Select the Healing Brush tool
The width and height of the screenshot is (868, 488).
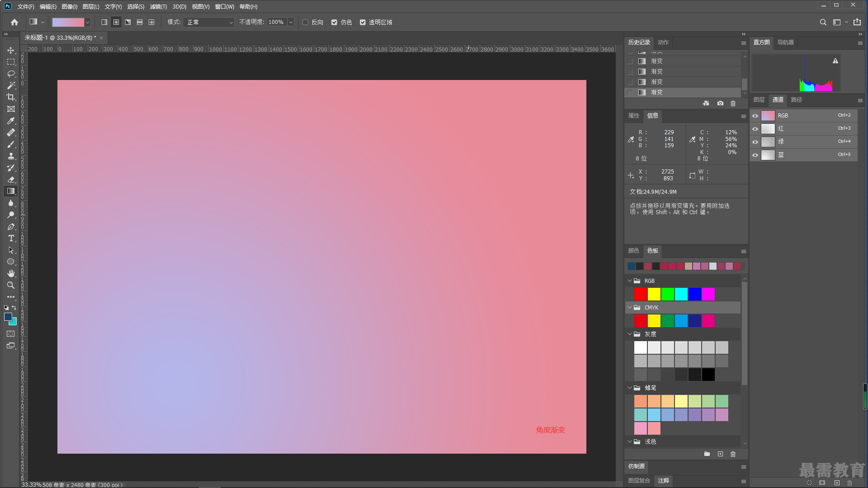tap(11, 132)
